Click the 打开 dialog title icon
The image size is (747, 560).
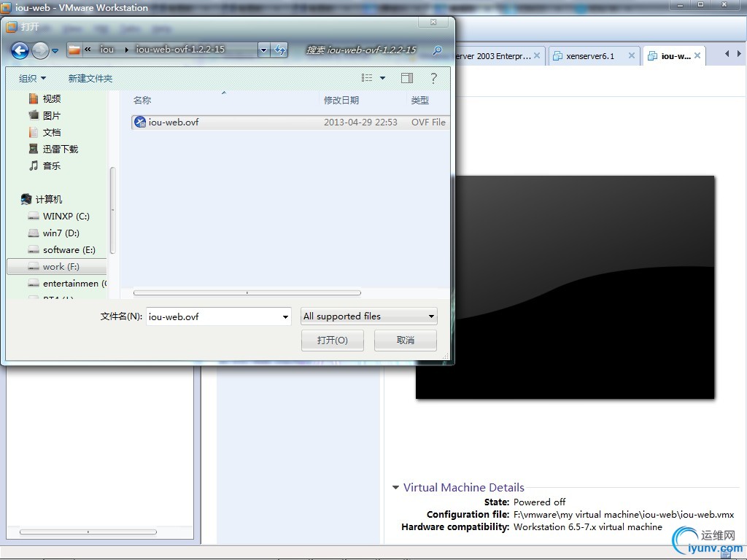point(12,27)
